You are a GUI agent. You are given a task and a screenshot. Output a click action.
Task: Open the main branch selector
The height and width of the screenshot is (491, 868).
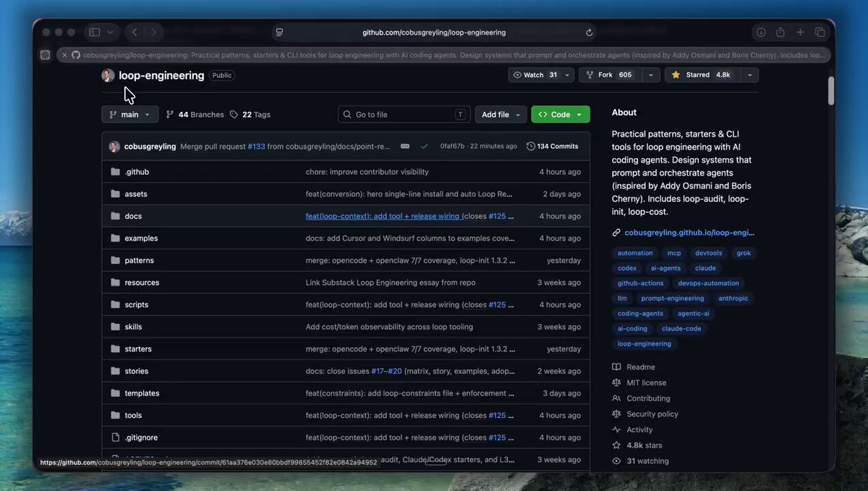(130, 114)
